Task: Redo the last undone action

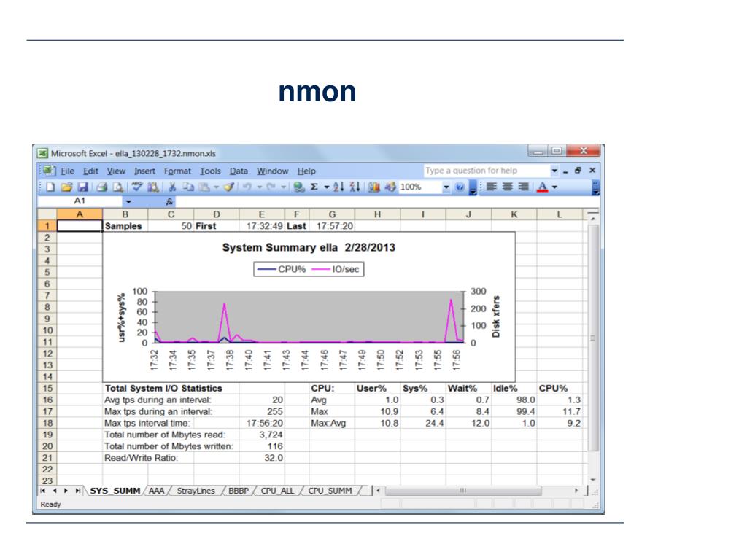Action: click(x=271, y=187)
